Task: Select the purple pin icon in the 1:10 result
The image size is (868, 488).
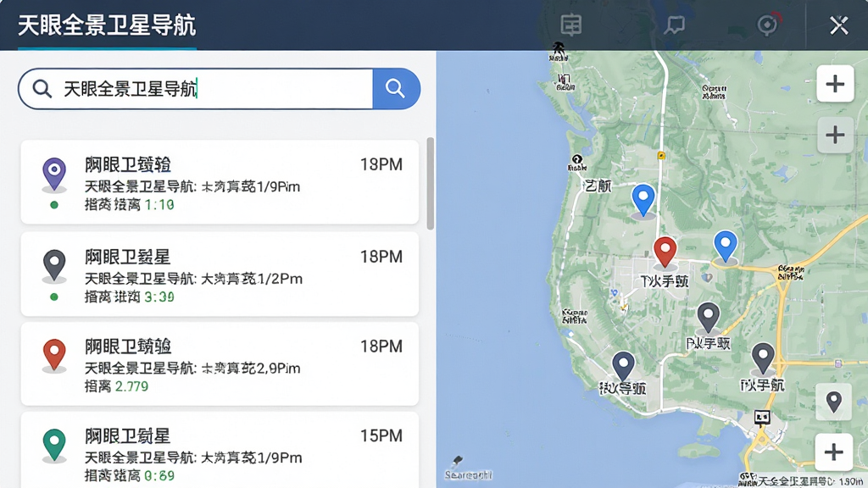Action: [54, 175]
